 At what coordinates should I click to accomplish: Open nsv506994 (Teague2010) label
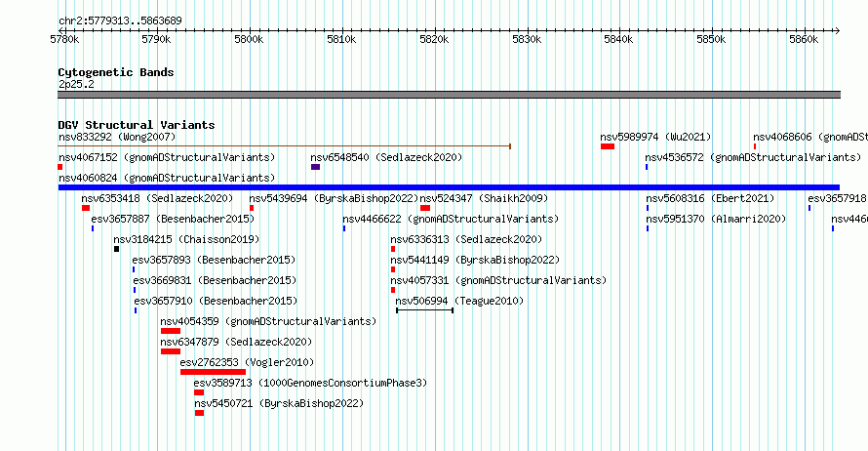coord(459,301)
